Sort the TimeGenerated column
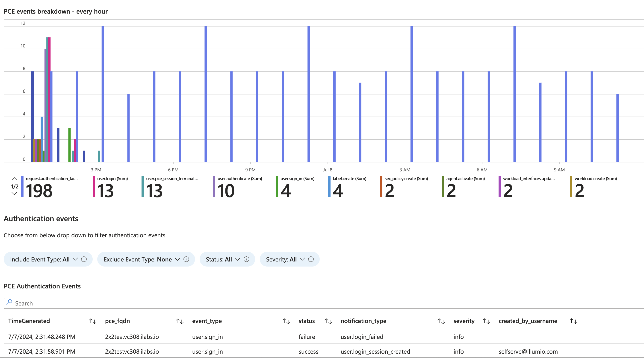 [x=92, y=321]
